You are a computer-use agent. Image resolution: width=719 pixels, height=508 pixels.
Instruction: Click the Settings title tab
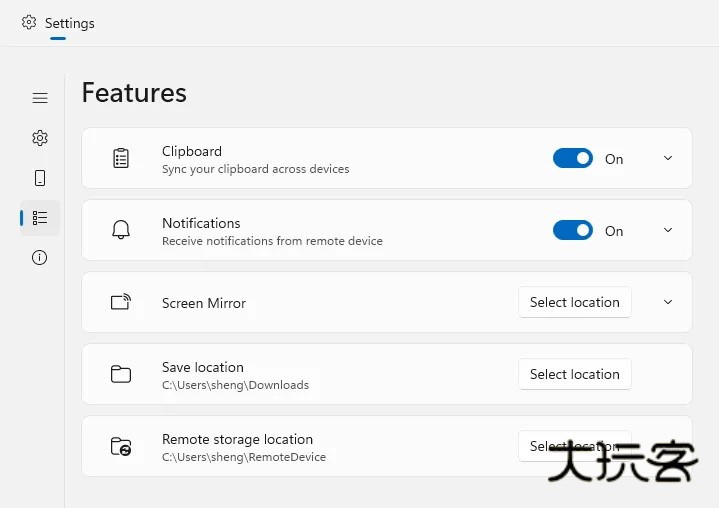(59, 23)
